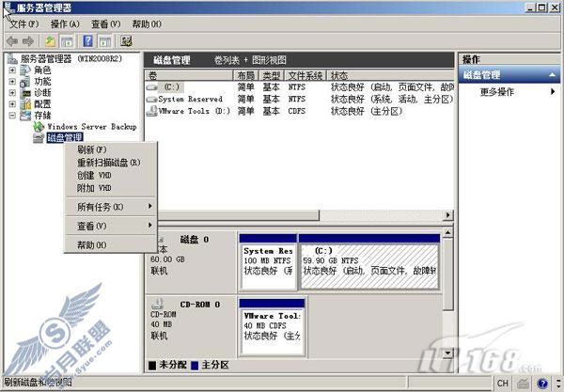This screenshot has width=564, height=392.
Task: Click the Back arrow toolbar icon
Action: [12, 41]
